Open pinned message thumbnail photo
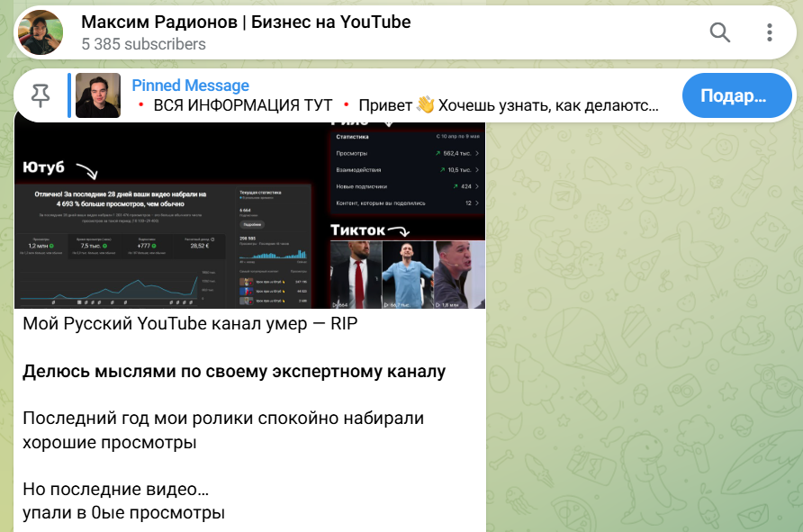 (98, 95)
